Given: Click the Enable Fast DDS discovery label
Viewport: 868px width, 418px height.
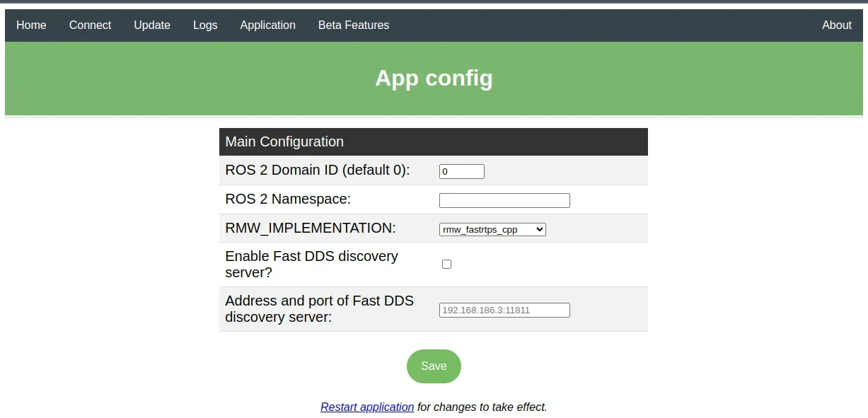Looking at the screenshot, I should tap(312, 264).
